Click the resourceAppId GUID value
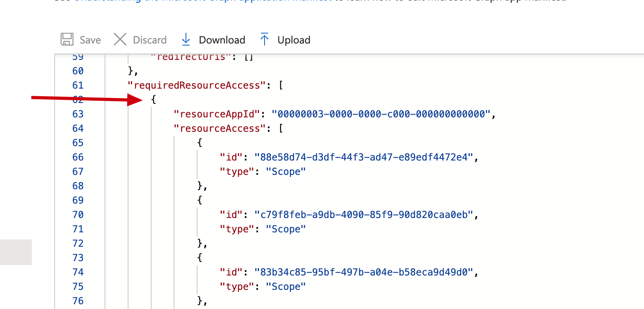Image resolution: width=644 pixels, height=309 pixels. (381, 114)
